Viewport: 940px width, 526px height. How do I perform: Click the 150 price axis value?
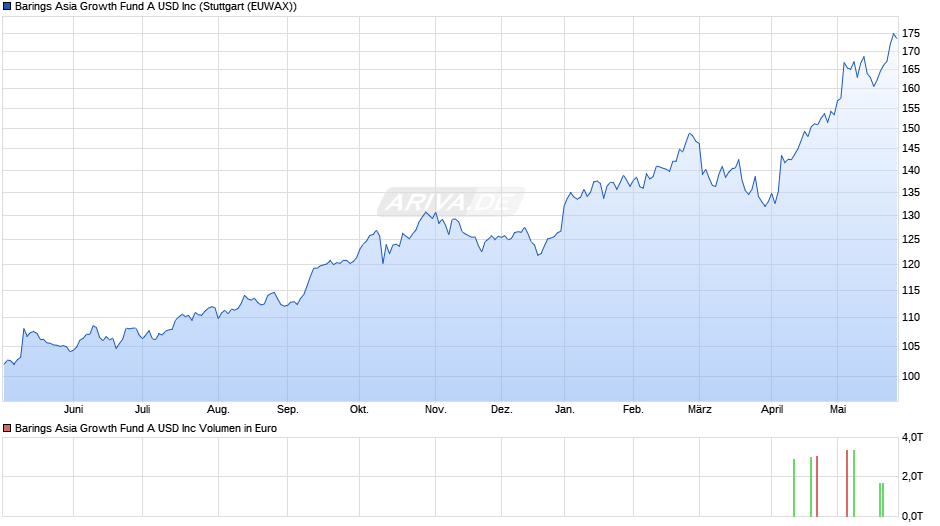point(911,128)
